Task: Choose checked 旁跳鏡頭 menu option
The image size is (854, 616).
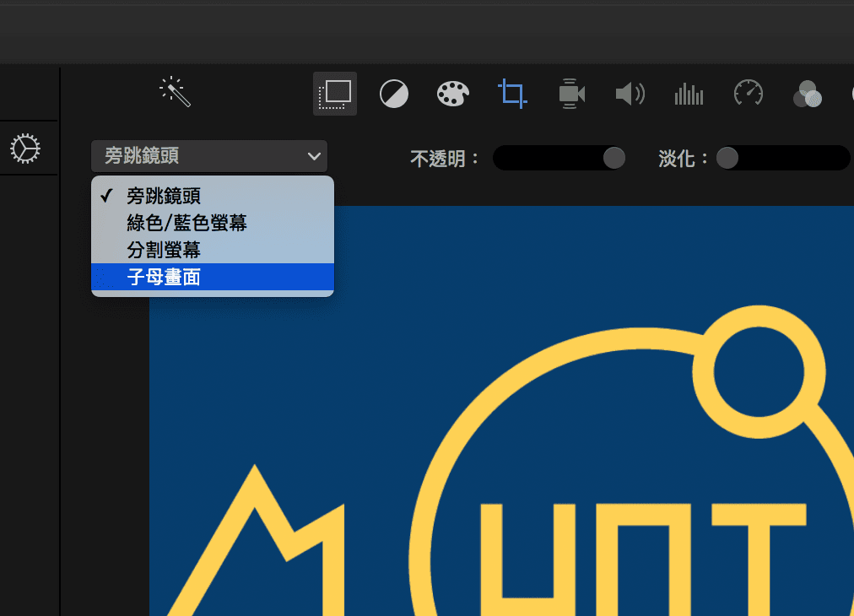Action: (x=213, y=196)
